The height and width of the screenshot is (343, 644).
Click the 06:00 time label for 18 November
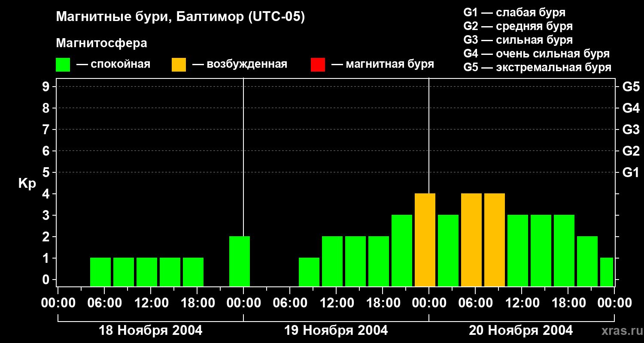click(x=104, y=303)
